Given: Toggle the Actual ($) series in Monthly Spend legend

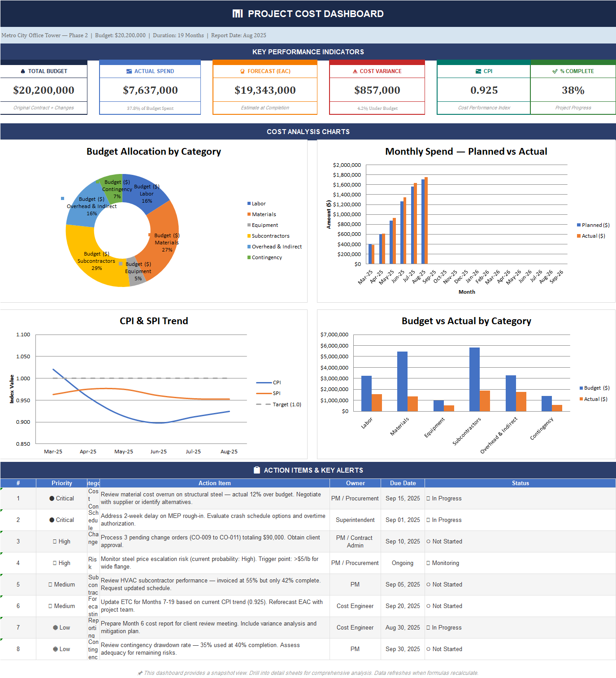Looking at the screenshot, I should 591,236.
